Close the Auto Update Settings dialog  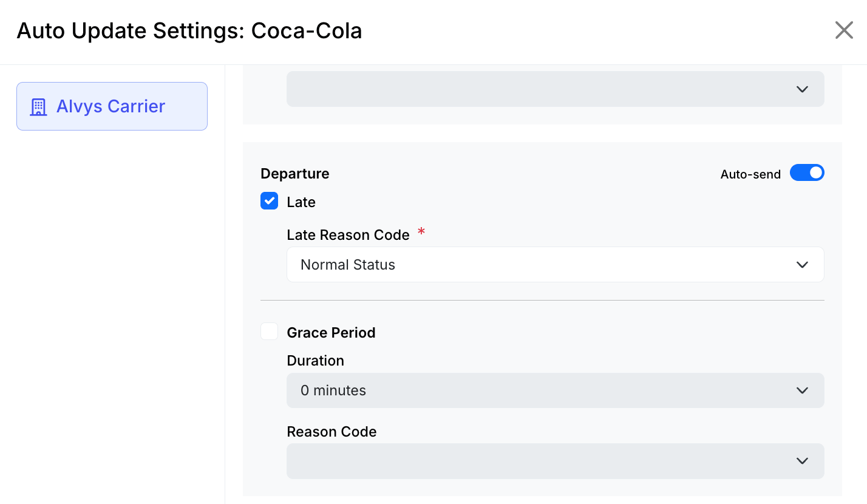pyautogui.click(x=844, y=30)
